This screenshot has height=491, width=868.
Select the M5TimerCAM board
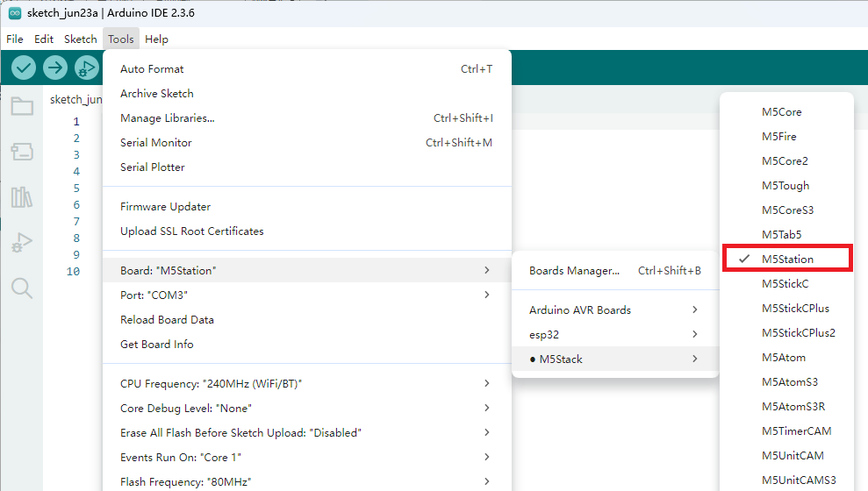point(786,431)
